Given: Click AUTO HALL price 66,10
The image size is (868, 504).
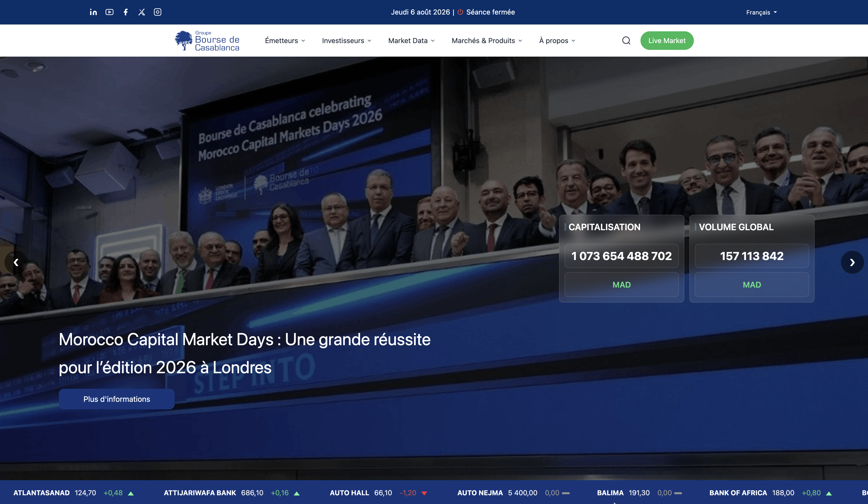Looking at the screenshot, I should pyautogui.click(x=383, y=493).
